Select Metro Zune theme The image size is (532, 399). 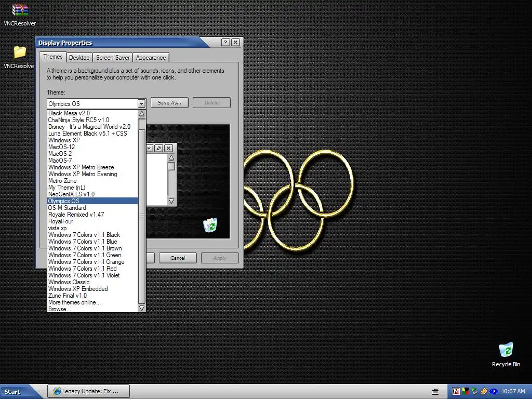pyautogui.click(x=92, y=181)
